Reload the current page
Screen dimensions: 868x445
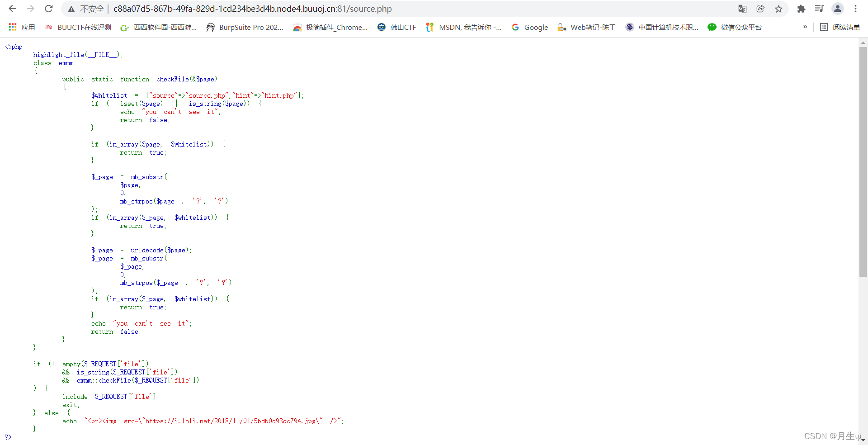(x=49, y=9)
